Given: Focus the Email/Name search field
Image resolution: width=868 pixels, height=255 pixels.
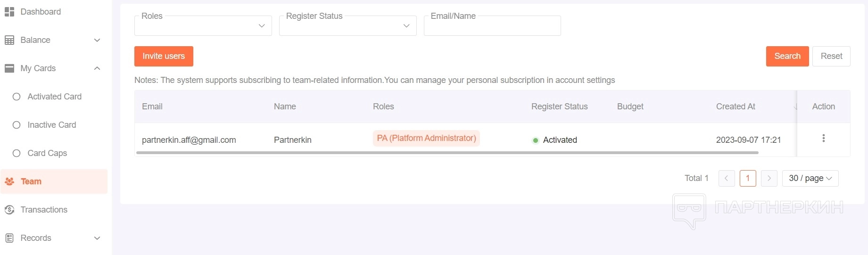Looking at the screenshot, I should click(x=492, y=26).
